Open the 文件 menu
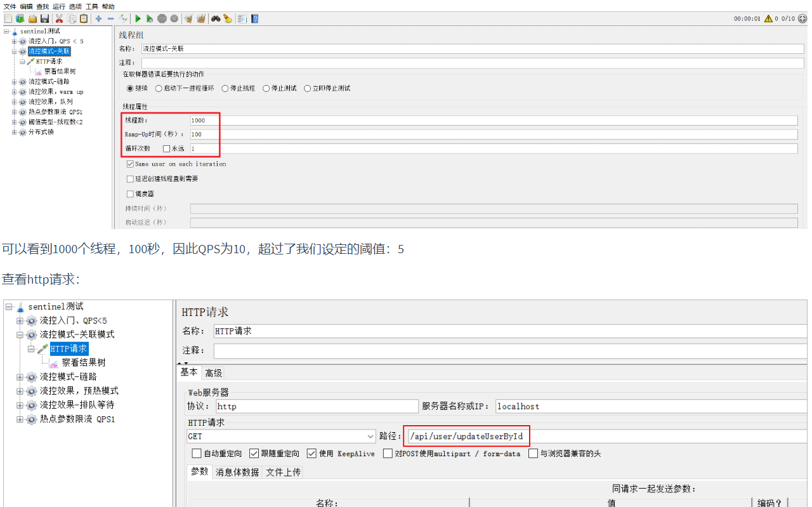 tap(10, 6)
